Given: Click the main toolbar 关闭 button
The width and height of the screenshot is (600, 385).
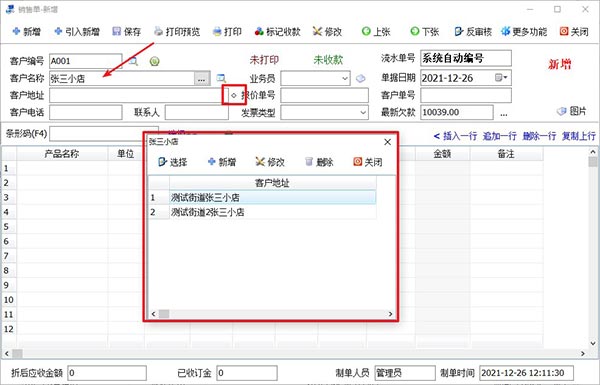Looking at the screenshot, I should tap(574, 31).
